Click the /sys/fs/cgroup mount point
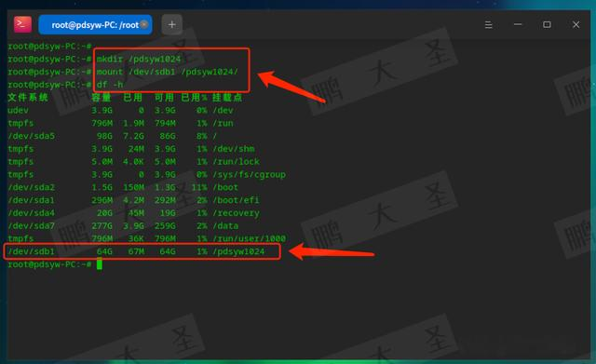Viewport: 596px width, 364px height. (x=249, y=174)
